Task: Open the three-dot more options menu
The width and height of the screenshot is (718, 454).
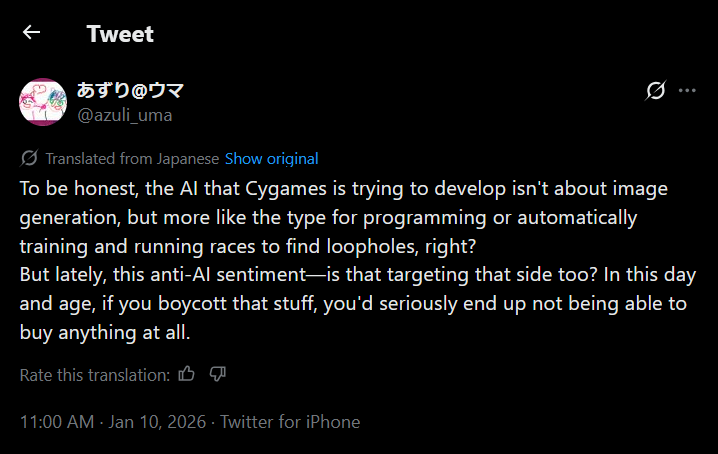Action: click(x=687, y=91)
